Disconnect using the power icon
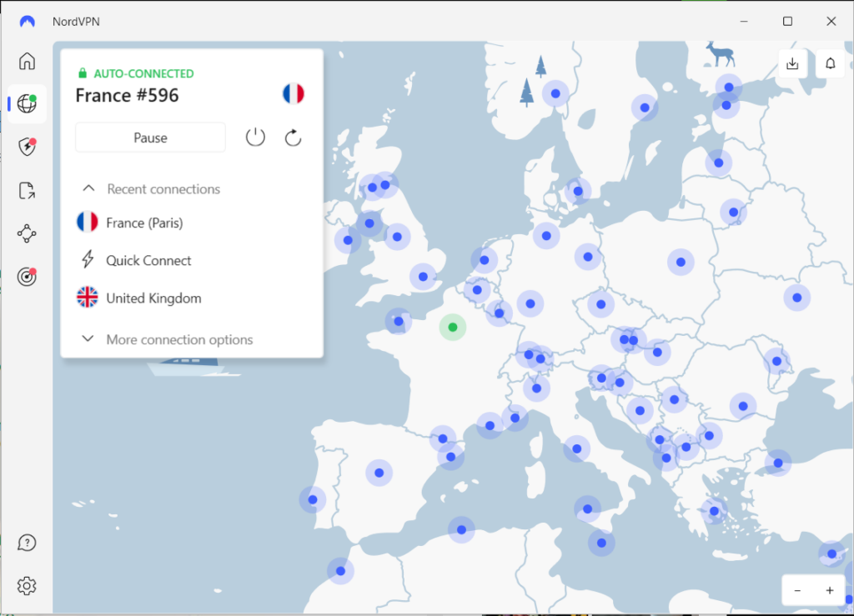This screenshot has height=616, width=854. [x=255, y=138]
